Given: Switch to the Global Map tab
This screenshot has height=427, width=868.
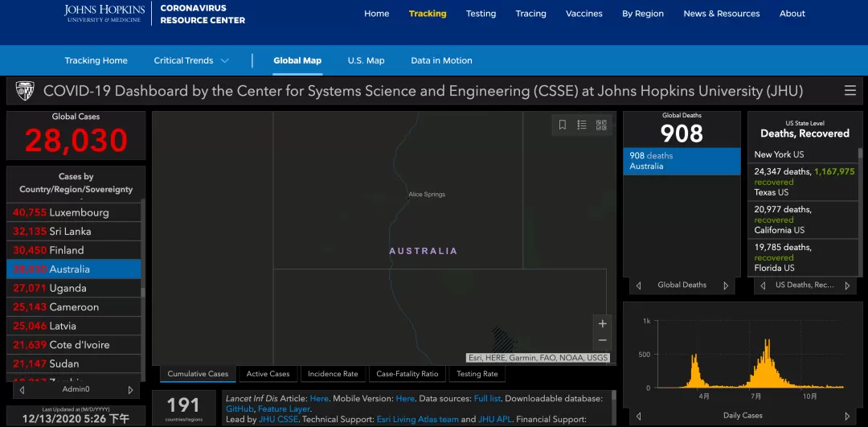Looking at the screenshot, I should point(297,60).
